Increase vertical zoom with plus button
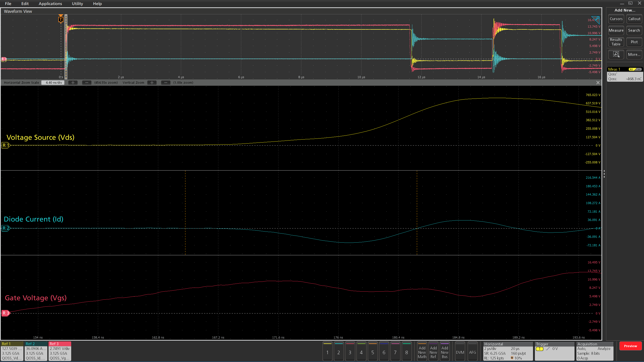The width and height of the screenshot is (644, 362). pyautogui.click(x=152, y=82)
